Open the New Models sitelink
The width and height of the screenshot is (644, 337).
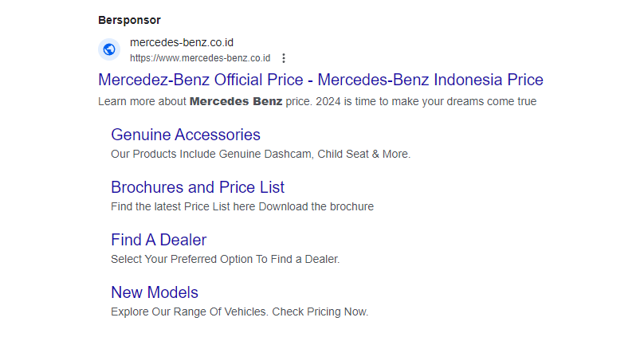(x=155, y=292)
